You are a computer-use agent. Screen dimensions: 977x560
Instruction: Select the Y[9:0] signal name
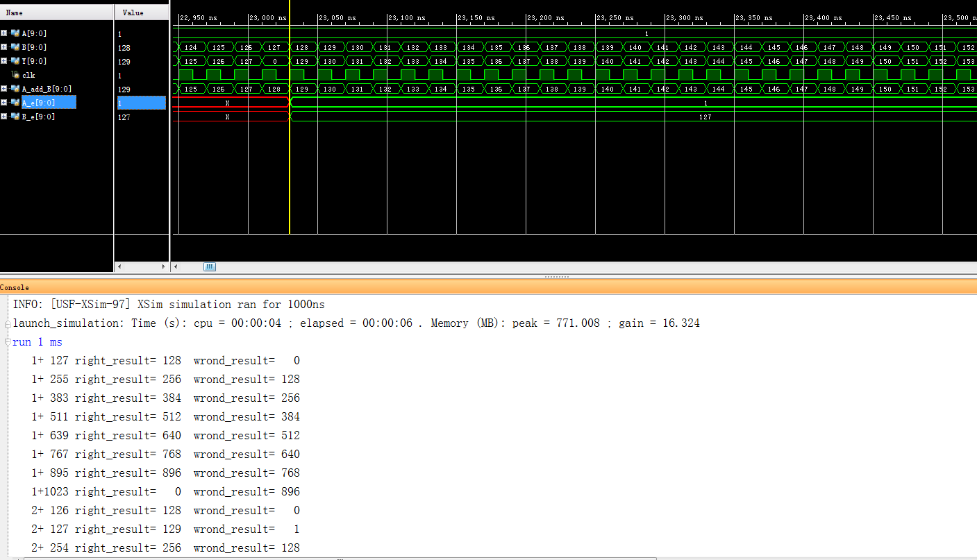(34, 61)
